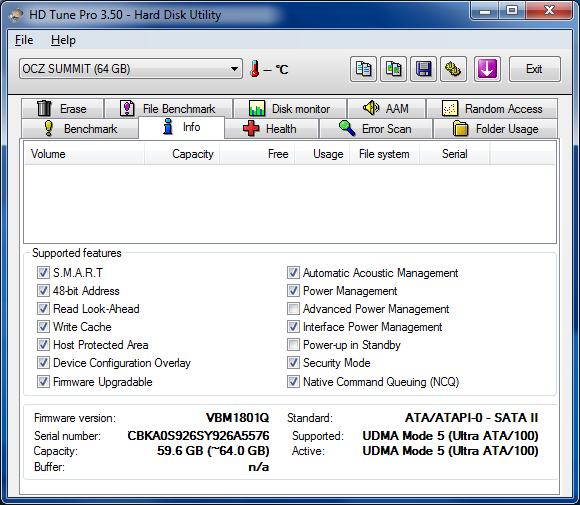Toggle the Interface Power Management checkbox

pos(293,326)
